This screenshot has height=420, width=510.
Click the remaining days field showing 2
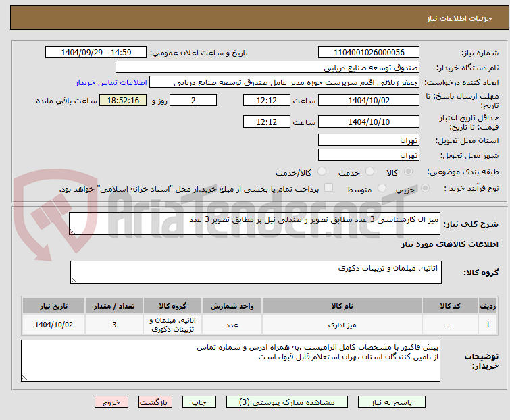coord(193,100)
